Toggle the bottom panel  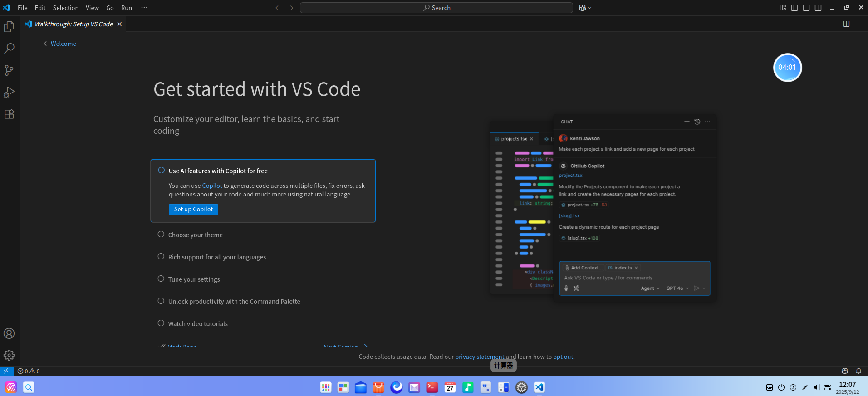(x=806, y=8)
